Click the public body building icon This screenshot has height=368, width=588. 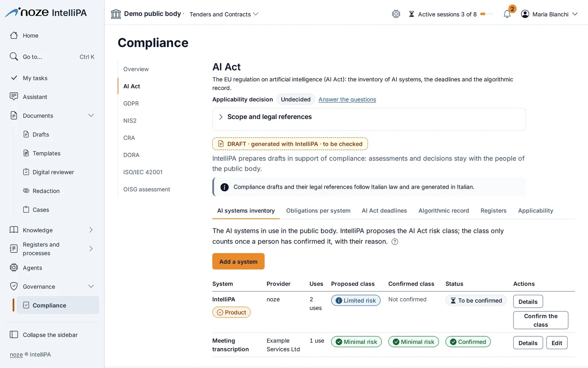(116, 14)
